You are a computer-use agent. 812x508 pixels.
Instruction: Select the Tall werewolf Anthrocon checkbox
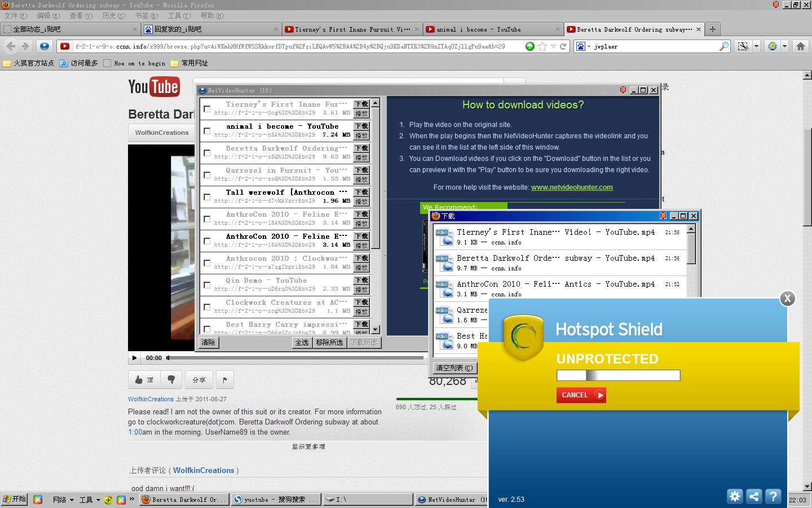click(x=207, y=197)
